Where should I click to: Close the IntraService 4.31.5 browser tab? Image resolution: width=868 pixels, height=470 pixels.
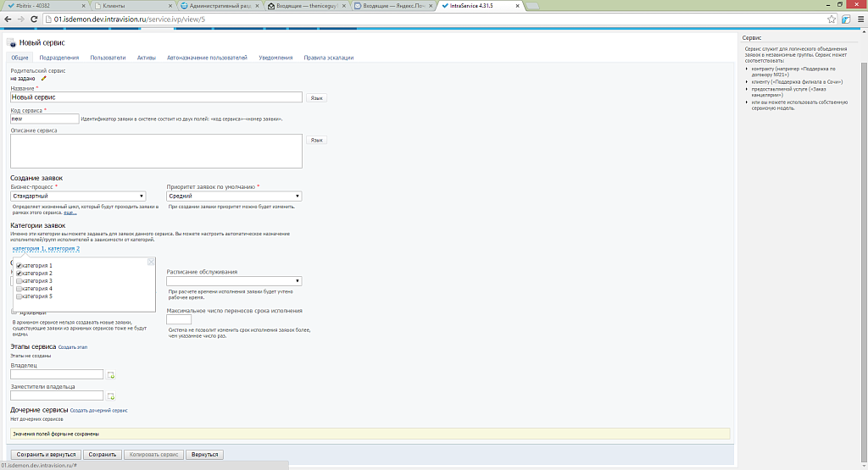[x=518, y=6]
